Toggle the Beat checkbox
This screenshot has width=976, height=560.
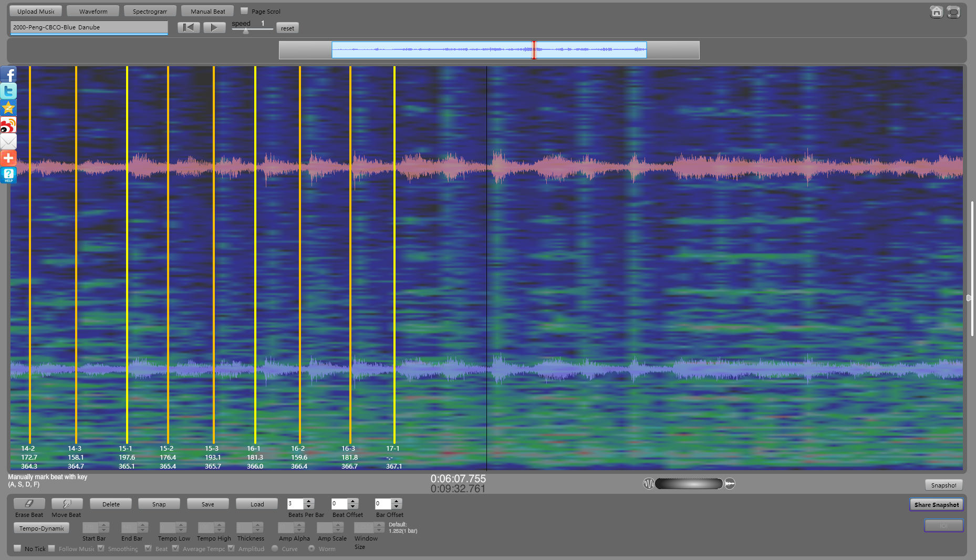point(148,548)
